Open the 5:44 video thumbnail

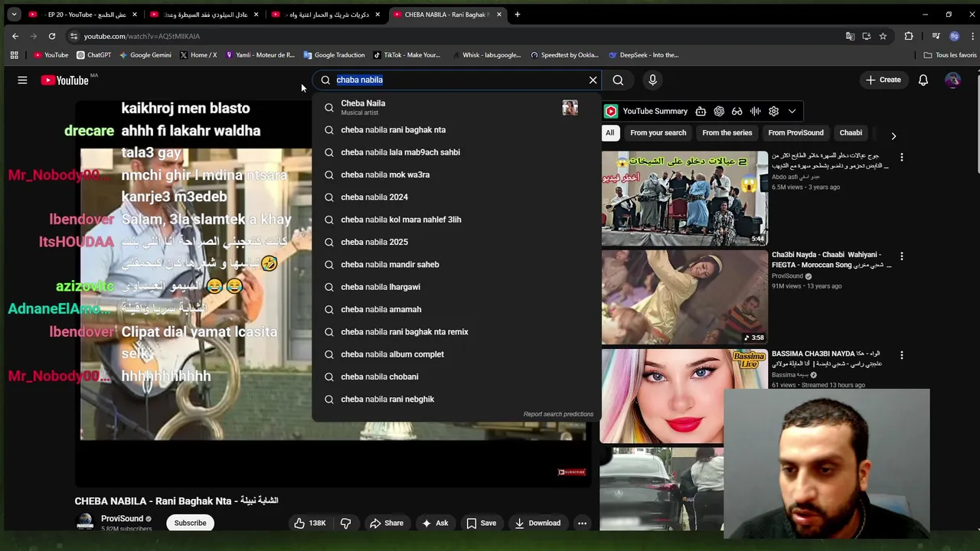coord(684,198)
